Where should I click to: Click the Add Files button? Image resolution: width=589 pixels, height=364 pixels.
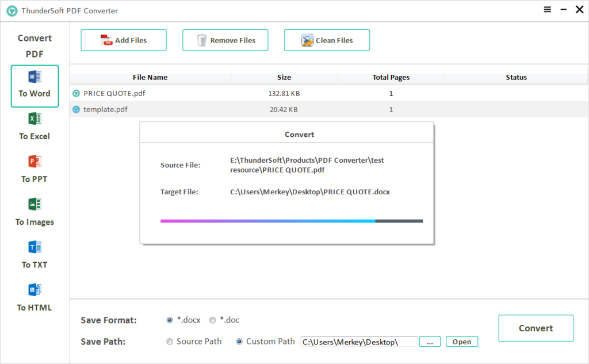coord(124,40)
